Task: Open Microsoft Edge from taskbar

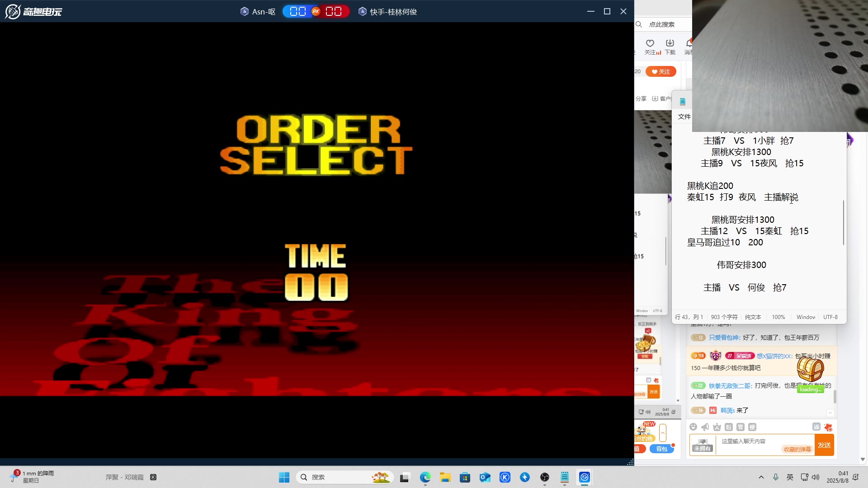Action: click(x=425, y=477)
